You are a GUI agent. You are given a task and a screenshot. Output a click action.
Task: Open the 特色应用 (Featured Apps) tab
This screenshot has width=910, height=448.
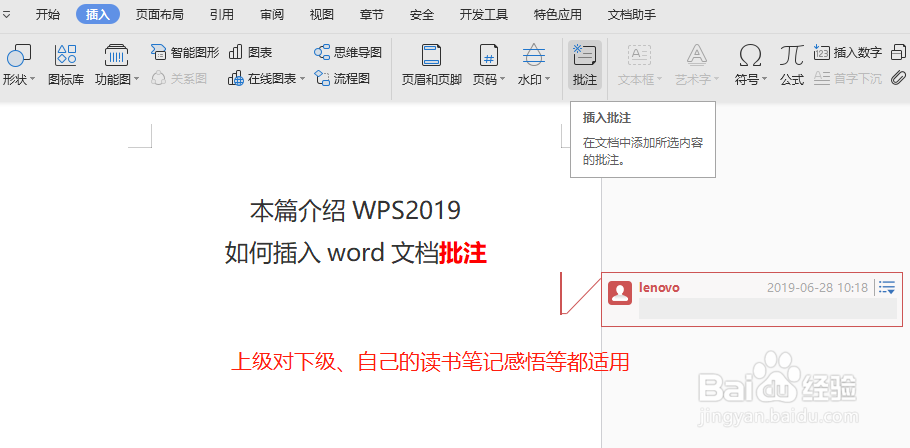click(558, 15)
